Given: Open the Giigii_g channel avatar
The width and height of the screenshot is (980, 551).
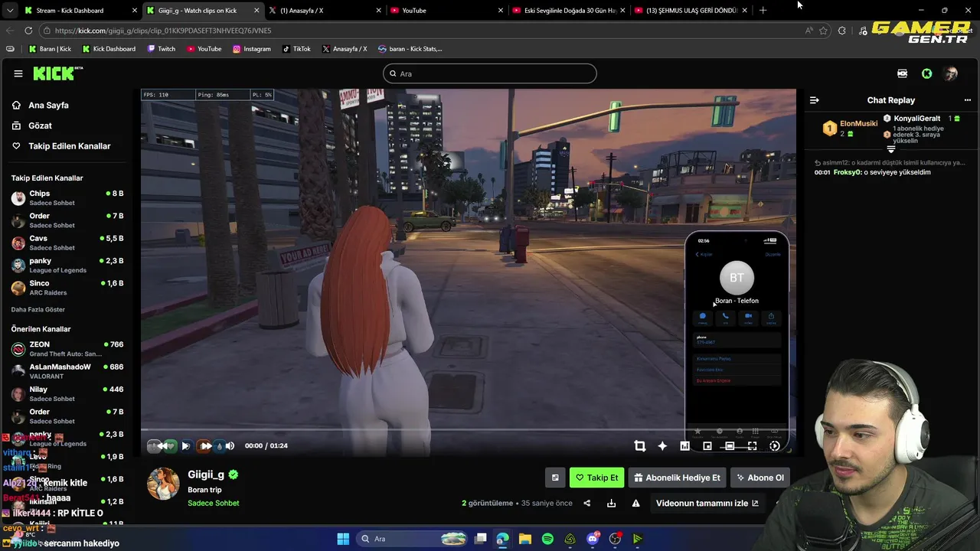Looking at the screenshot, I should click(x=163, y=484).
